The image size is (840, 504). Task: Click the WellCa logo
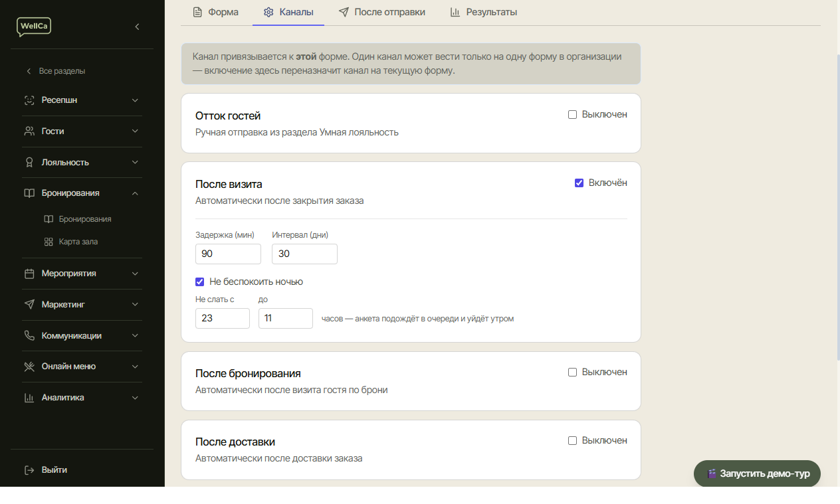coord(34,27)
